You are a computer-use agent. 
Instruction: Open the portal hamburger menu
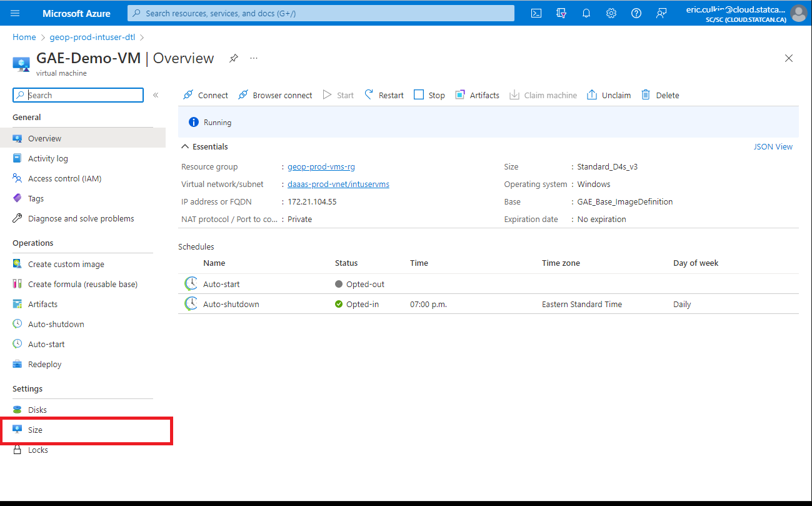(16, 13)
